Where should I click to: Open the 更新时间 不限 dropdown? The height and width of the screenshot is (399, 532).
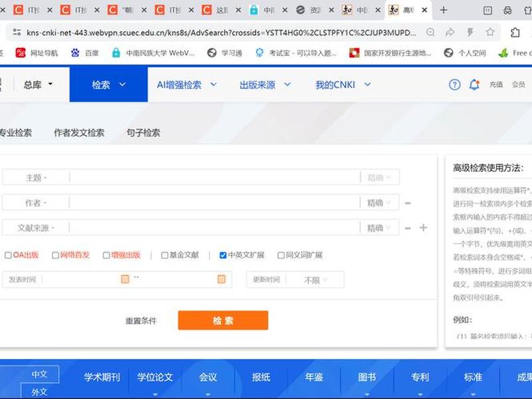coord(315,280)
